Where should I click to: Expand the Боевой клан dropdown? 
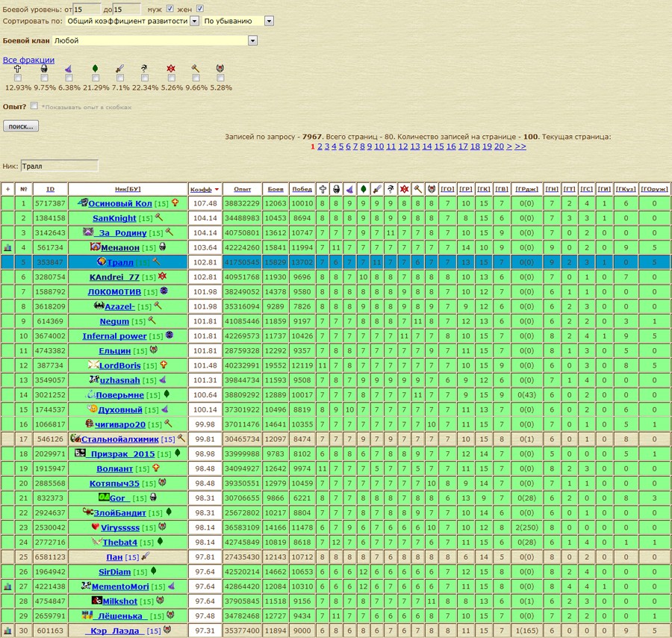pos(155,40)
